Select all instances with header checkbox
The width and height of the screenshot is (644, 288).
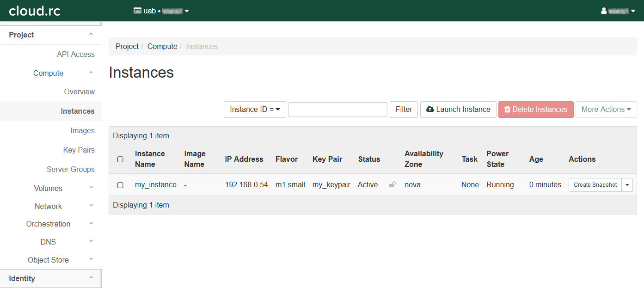click(120, 159)
